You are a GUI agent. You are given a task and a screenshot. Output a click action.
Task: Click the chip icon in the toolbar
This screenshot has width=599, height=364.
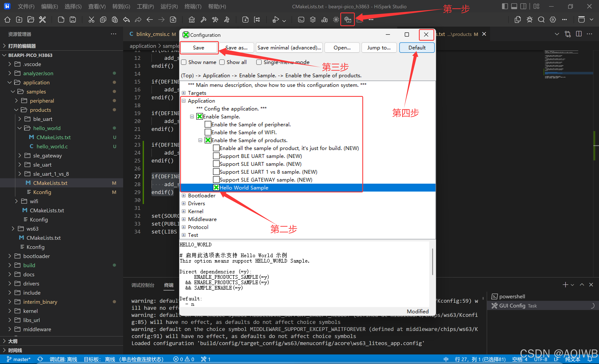pos(336,20)
